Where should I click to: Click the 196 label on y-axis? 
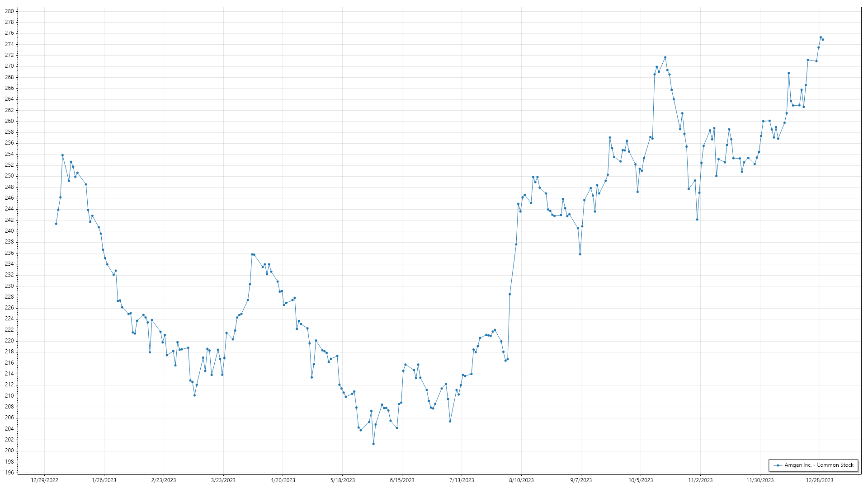pyautogui.click(x=9, y=473)
